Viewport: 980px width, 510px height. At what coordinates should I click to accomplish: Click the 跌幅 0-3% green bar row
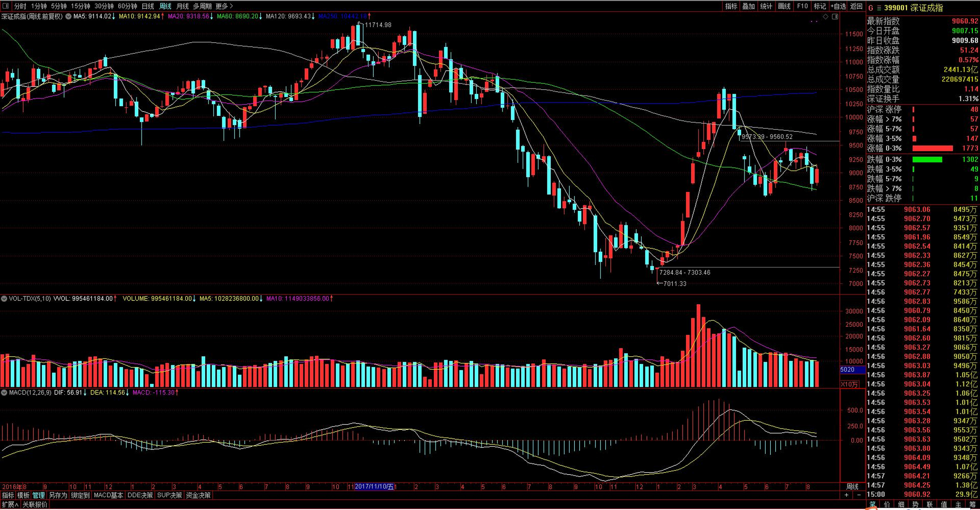(923, 159)
